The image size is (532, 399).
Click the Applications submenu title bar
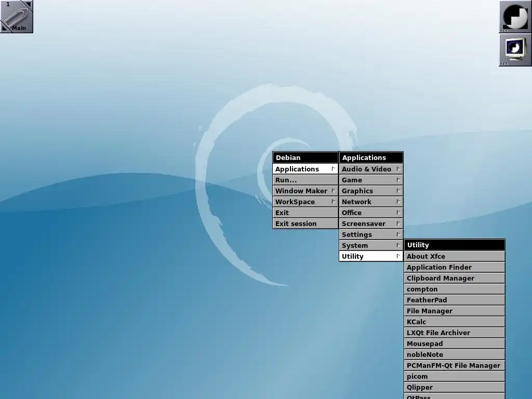click(371, 157)
